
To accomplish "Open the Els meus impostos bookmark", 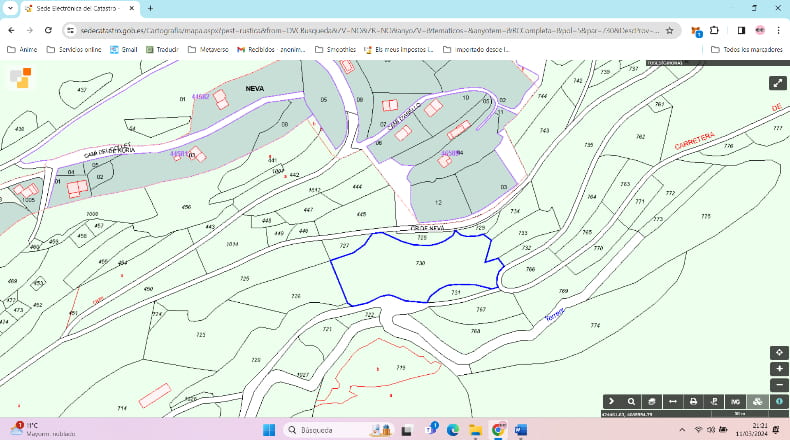I will click(x=399, y=49).
